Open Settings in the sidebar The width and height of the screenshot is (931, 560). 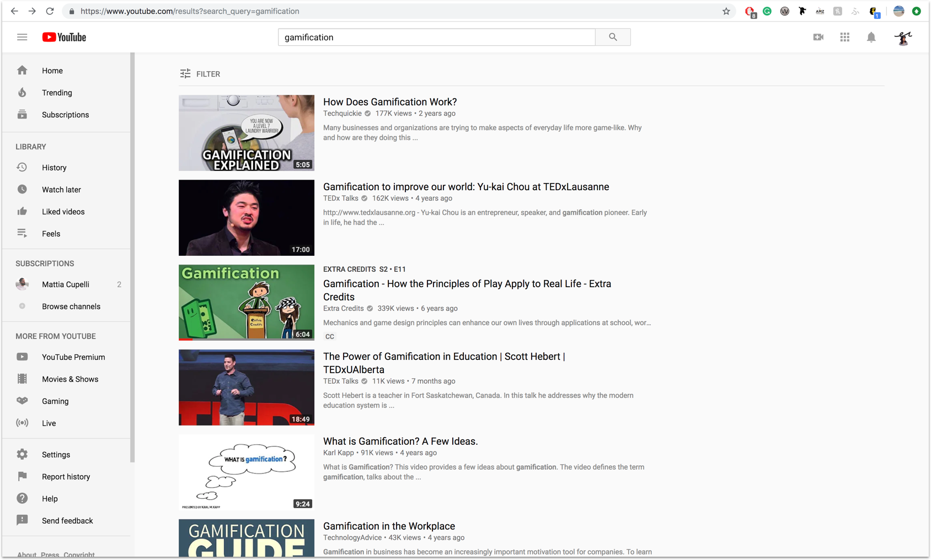point(66,455)
